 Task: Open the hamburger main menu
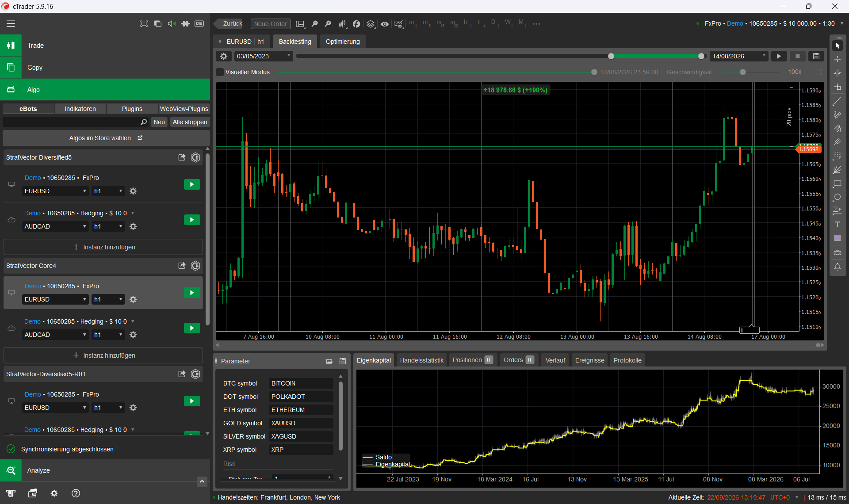coord(11,23)
